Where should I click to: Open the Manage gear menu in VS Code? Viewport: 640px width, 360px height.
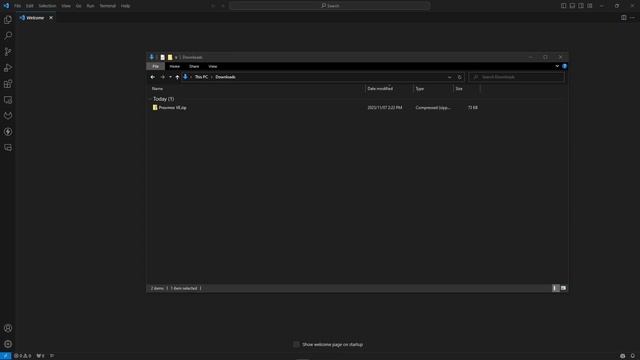(8, 344)
